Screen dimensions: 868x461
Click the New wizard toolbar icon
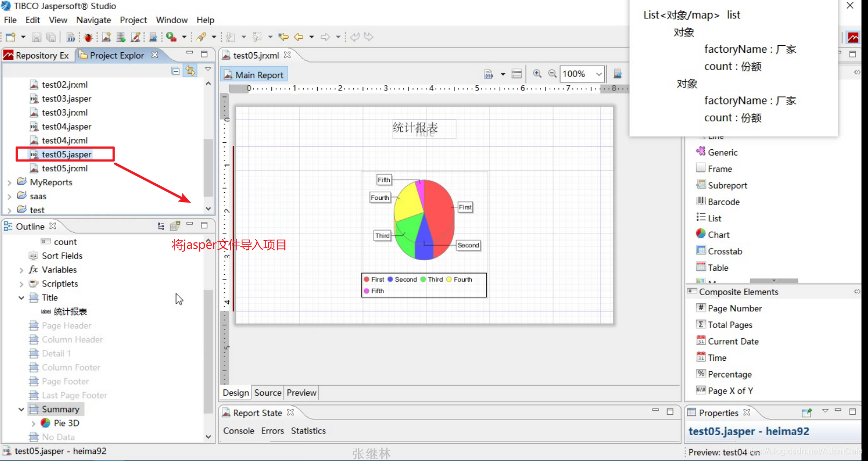[x=10, y=37]
